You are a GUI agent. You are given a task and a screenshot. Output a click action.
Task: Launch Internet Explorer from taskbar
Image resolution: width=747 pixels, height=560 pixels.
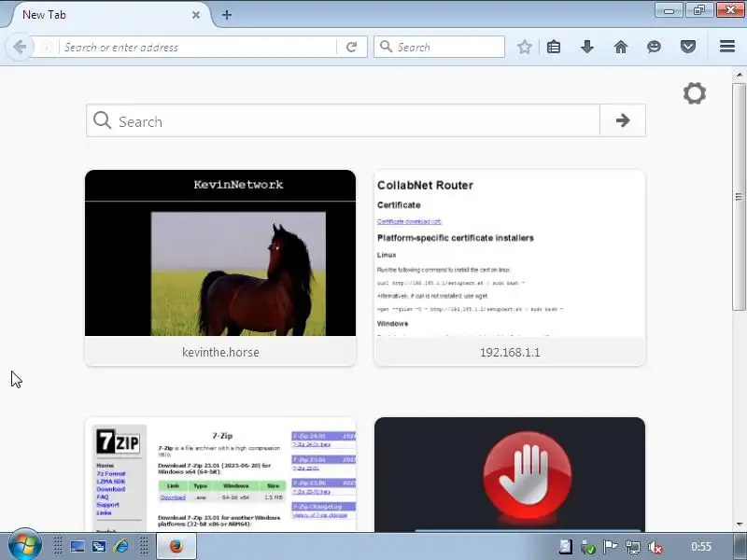121,547
